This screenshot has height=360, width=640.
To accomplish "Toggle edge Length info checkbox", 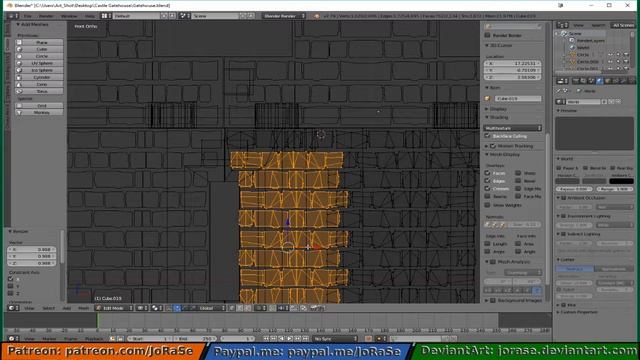I will point(487,244).
